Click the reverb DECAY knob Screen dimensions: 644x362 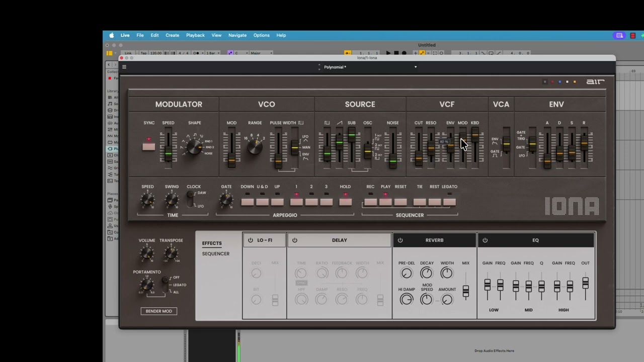coord(426,273)
